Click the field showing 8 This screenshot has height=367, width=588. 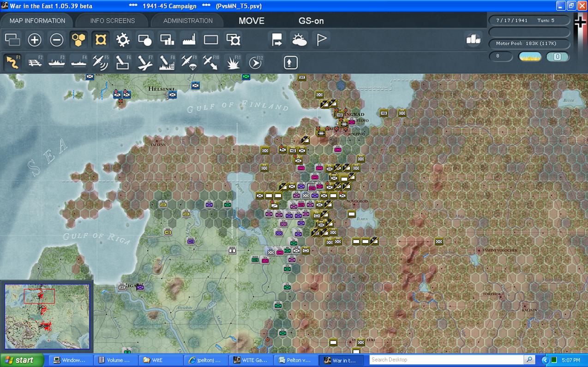501,56
